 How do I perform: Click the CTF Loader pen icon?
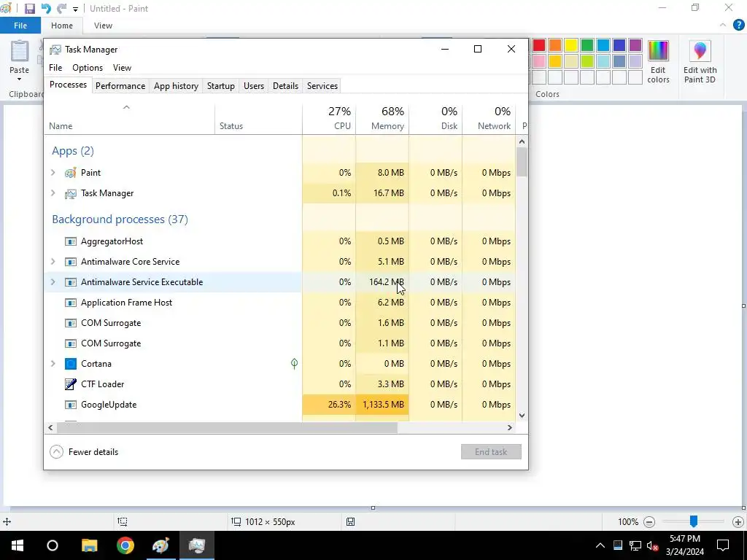point(71,384)
